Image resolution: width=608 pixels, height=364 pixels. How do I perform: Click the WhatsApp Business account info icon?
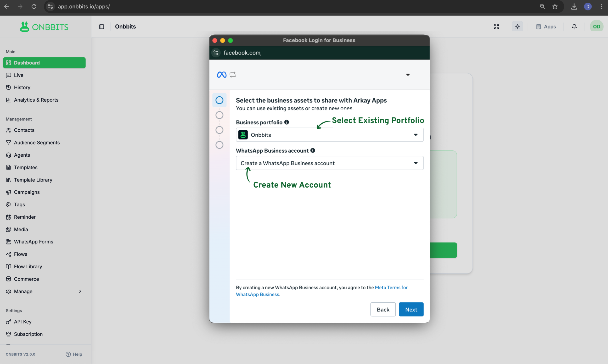coord(312,150)
